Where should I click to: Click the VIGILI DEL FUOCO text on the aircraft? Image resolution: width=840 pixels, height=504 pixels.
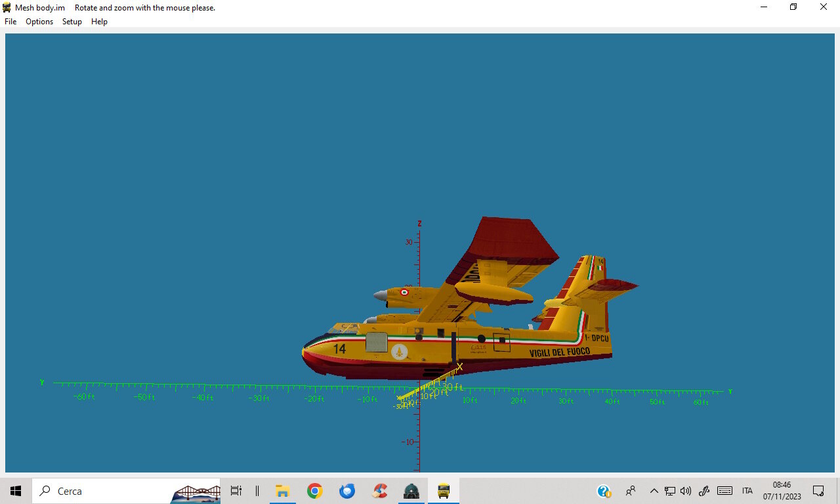pos(560,352)
